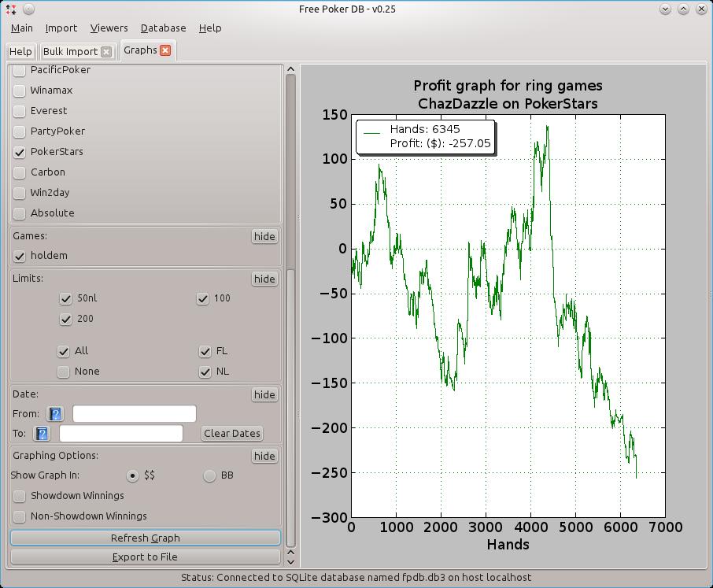The image size is (713, 588).
Task: Click the From date input field
Action: [134, 414]
